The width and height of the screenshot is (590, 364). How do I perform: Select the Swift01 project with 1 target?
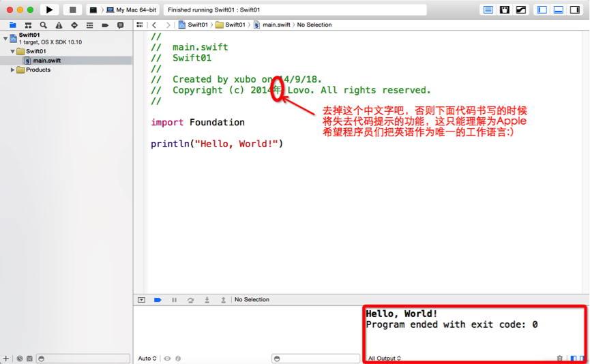[x=50, y=38]
